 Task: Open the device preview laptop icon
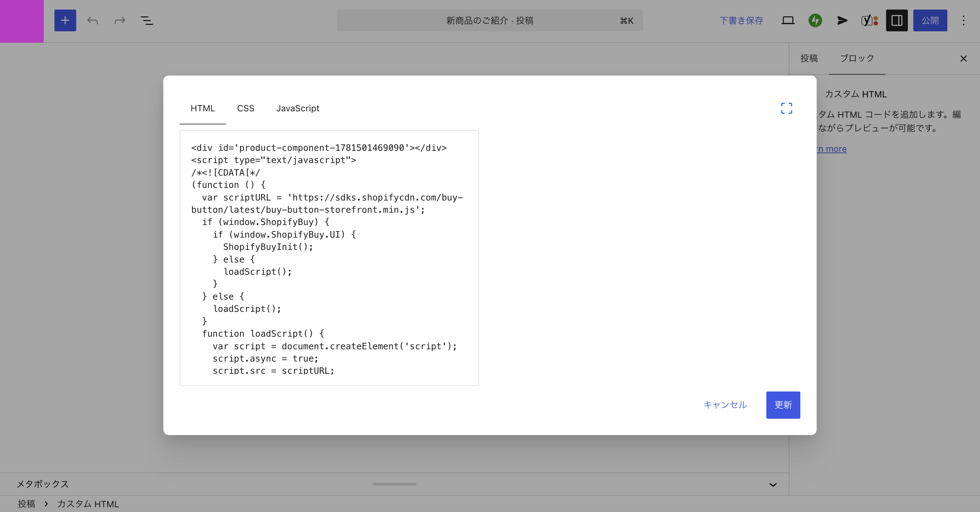coord(788,20)
